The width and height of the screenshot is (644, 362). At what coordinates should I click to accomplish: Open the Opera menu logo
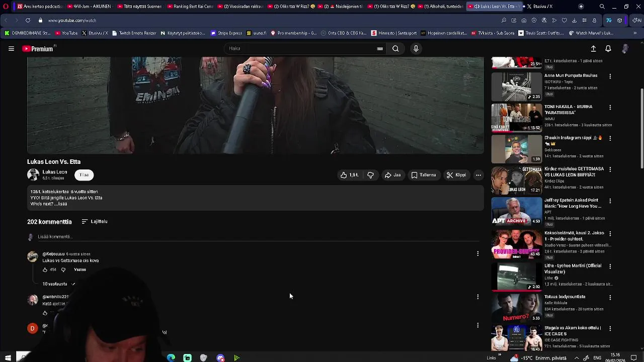(x=6, y=7)
